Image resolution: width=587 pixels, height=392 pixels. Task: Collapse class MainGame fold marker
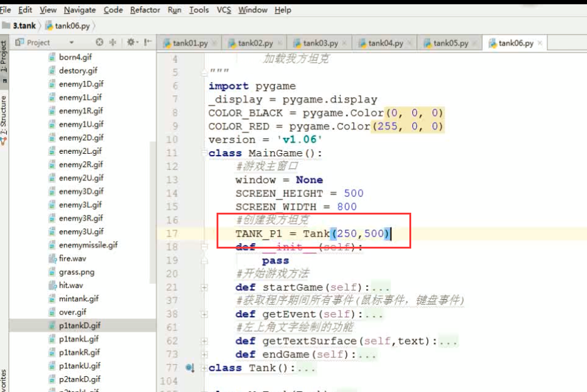point(204,153)
